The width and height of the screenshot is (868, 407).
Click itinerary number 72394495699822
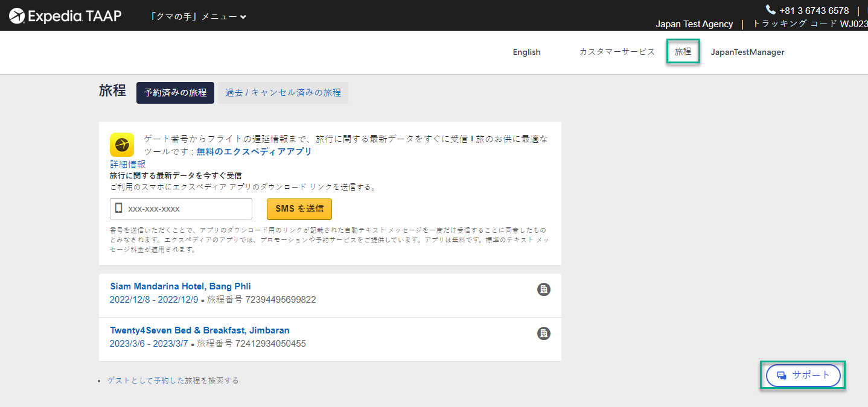(281, 300)
